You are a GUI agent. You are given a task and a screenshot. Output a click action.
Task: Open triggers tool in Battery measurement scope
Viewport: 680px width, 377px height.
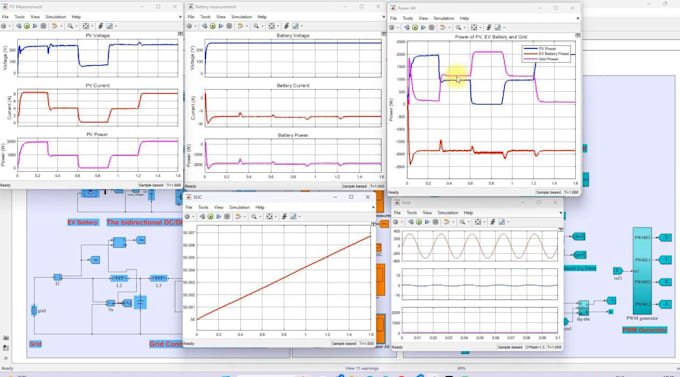pos(286,26)
